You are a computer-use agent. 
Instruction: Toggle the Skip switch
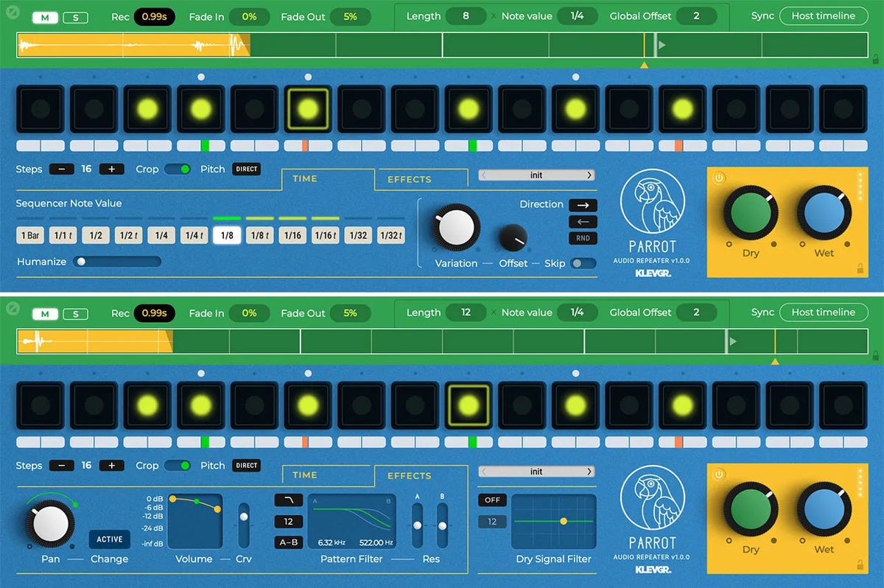coord(583,263)
